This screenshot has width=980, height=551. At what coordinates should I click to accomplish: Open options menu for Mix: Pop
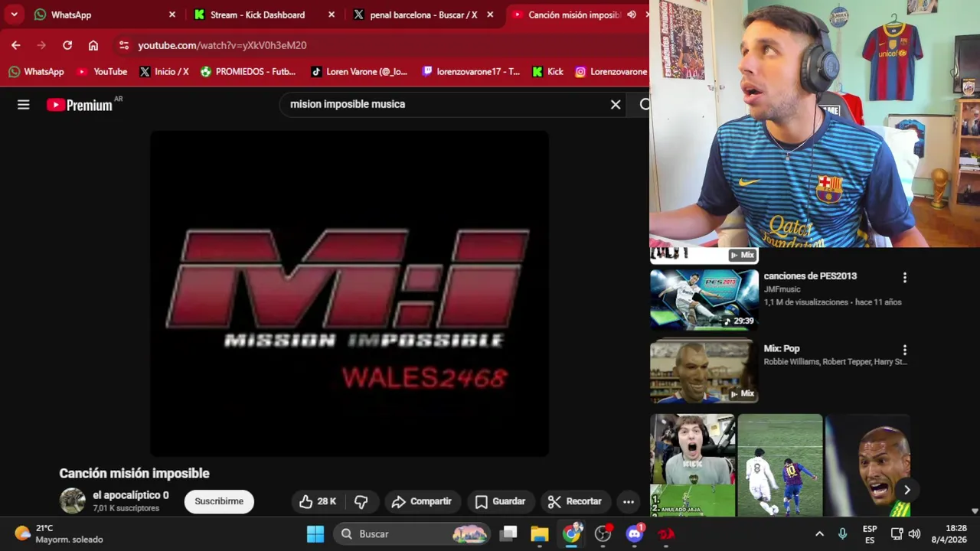[x=905, y=350]
